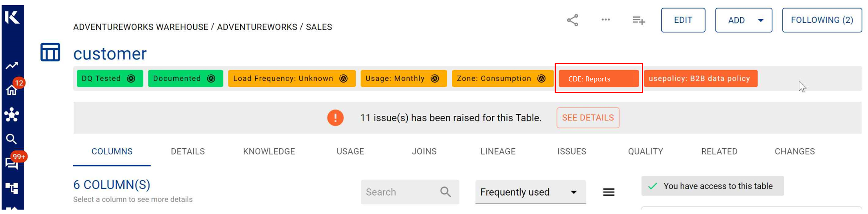Switch to the QUALITY tab
The height and width of the screenshot is (214, 868).
coord(645,151)
